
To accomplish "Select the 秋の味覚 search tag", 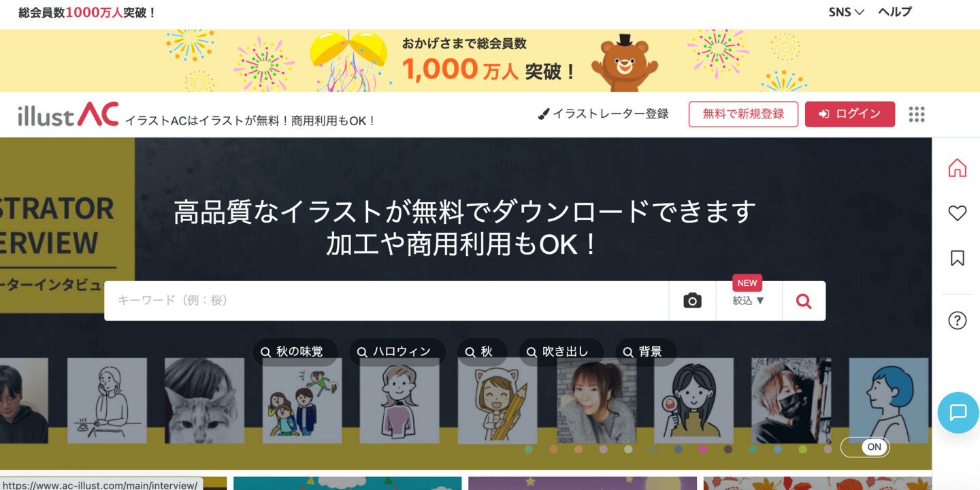I will [295, 352].
